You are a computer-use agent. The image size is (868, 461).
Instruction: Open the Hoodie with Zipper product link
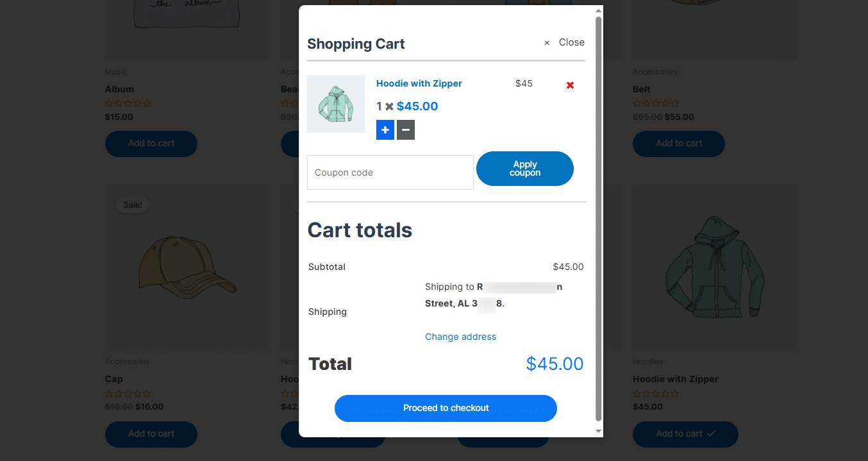419,83
